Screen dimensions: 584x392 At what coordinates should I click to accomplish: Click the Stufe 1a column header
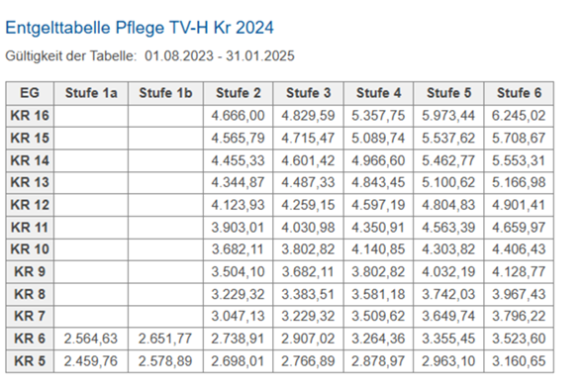pos(91,93)
